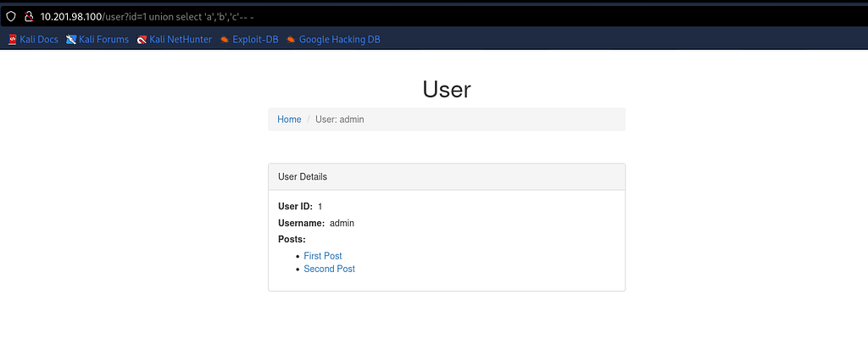868x356 pixels.
Task: Open the First Post link
Action: [323, 255]
